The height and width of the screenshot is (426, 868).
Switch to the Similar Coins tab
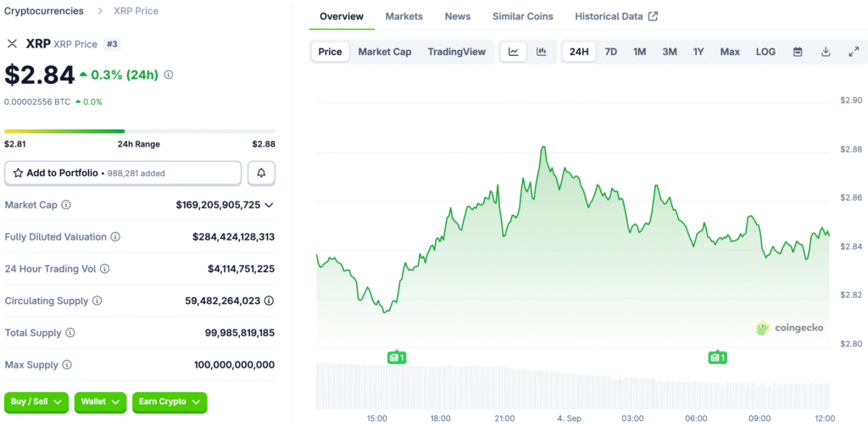pyautogui.click(x=522, y=16)
